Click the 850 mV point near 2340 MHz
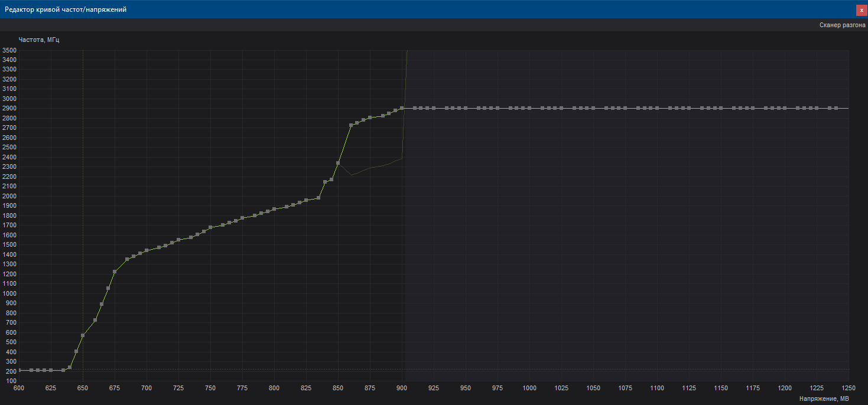The width and height of the screenshot is (868, 405). click(338, 163)
